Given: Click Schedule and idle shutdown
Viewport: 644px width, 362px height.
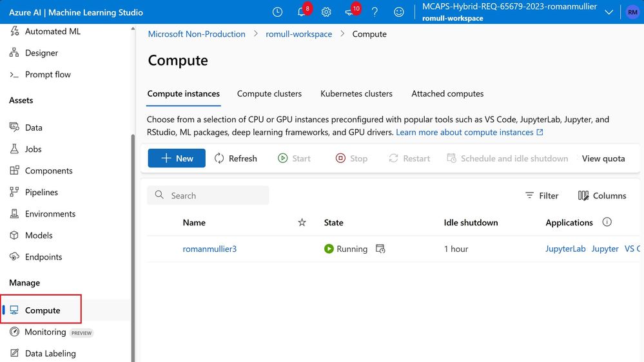Looking at the screenshot, I should pos(507,158).
